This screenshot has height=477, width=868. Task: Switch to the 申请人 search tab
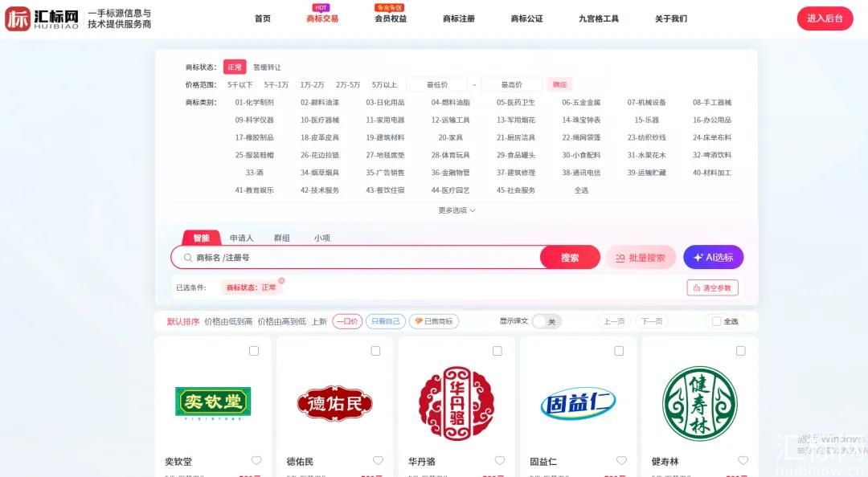click(241, 238)
